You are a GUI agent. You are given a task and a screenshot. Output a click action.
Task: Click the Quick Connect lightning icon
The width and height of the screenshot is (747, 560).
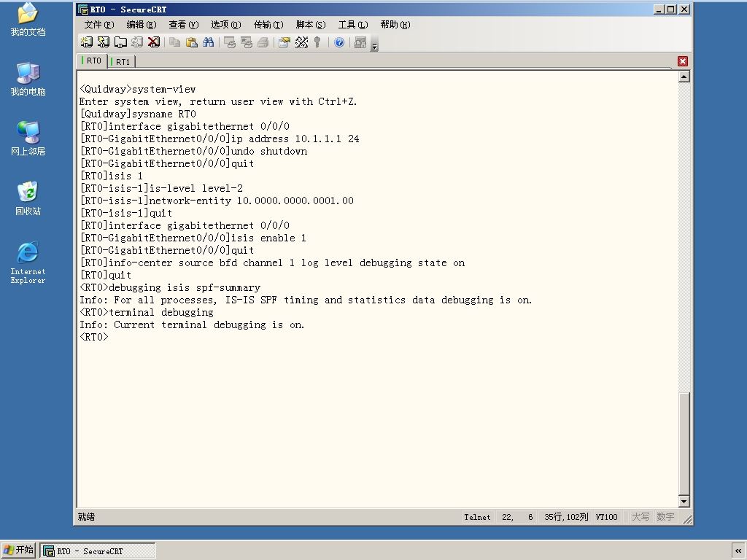point(104,42)
